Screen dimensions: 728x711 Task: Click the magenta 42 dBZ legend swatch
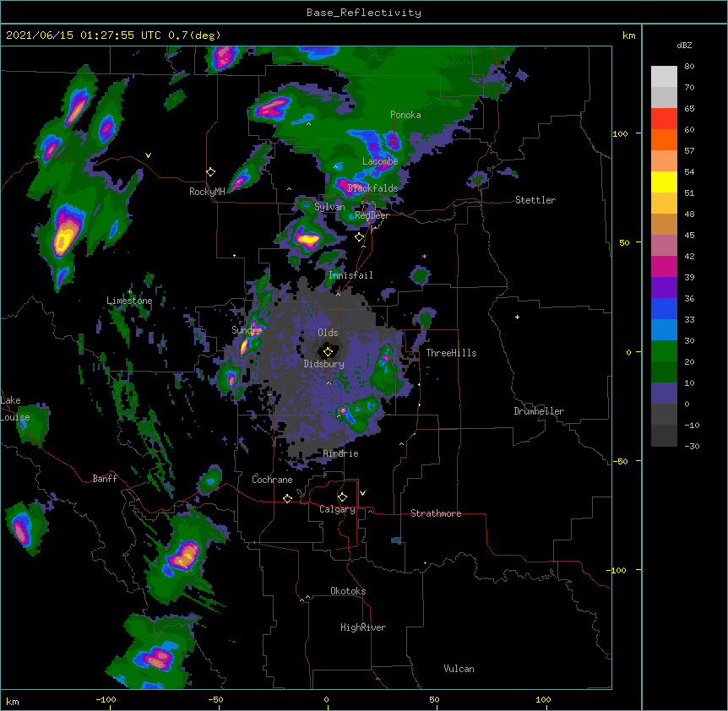[664, 266]
